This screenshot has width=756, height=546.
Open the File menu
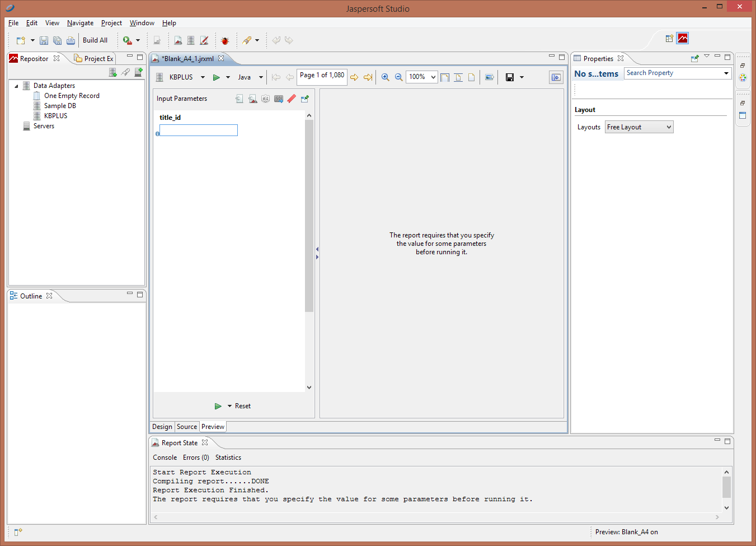13,23
